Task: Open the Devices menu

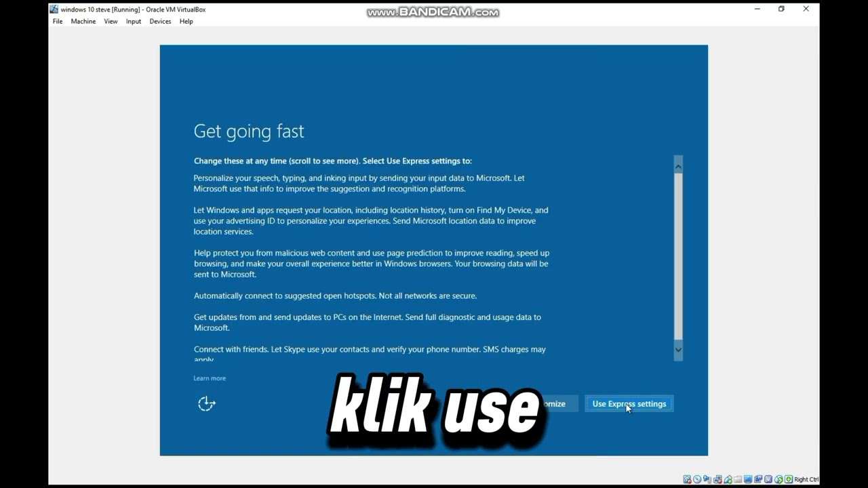Action: (160, 21)
